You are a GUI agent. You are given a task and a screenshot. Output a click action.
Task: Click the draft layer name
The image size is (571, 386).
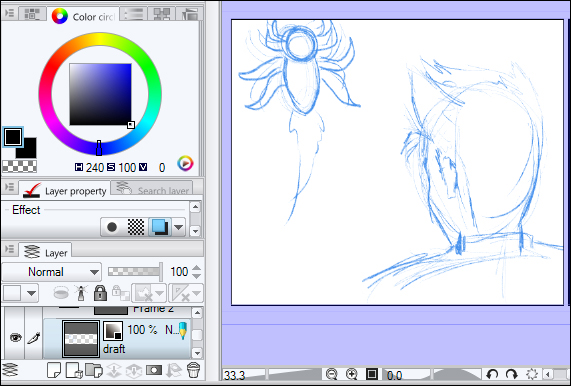[x=114, y=349]
